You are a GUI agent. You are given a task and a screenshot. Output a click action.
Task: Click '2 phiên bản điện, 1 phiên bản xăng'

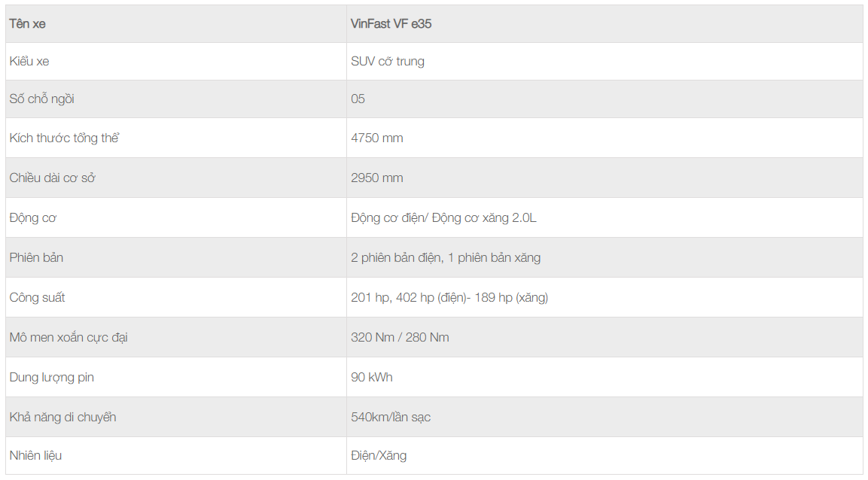tap(446, 258)
